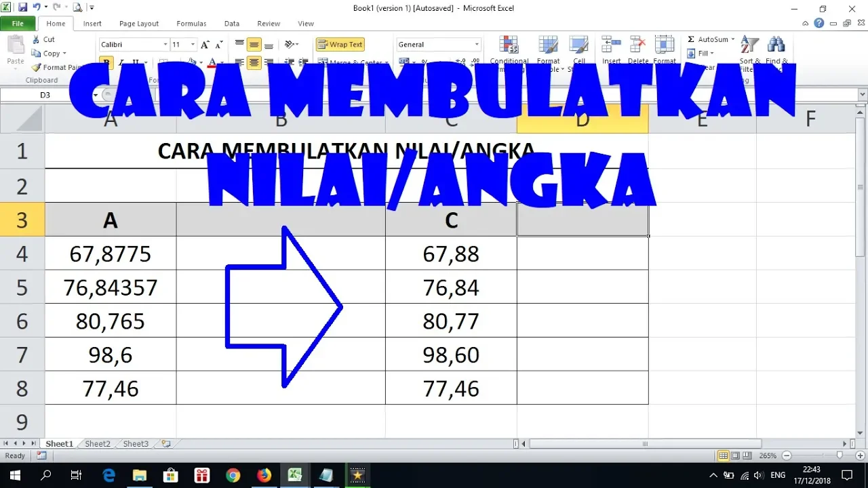The width and height of the screenshot is (868, 488).
Task: Save the workbook from Quick Access
Action: 23,8
